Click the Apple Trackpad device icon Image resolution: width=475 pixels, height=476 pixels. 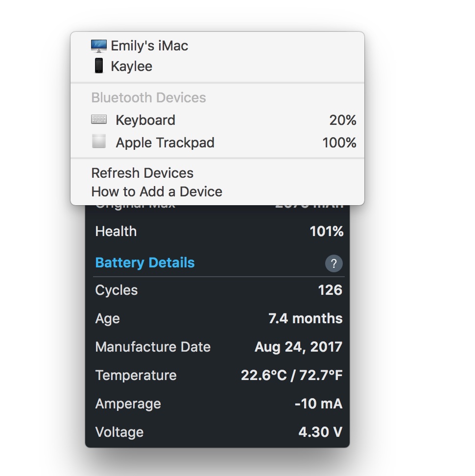tap(99, 143)
